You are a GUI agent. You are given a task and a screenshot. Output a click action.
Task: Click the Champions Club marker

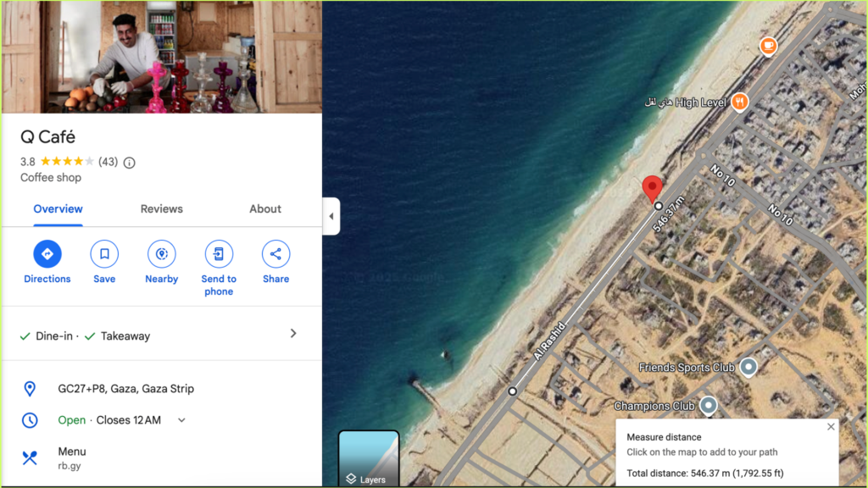pyautogui.click(x=708, y=406)
